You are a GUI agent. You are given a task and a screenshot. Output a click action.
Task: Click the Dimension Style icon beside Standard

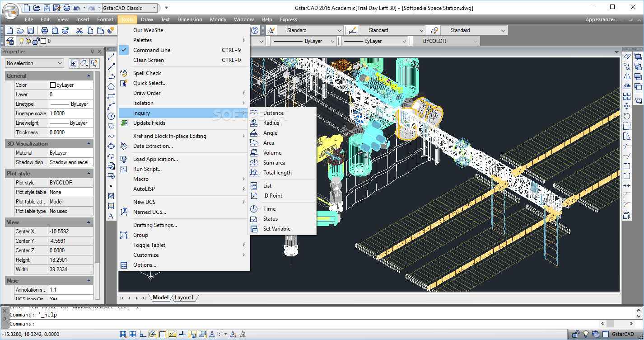point(353,30)
